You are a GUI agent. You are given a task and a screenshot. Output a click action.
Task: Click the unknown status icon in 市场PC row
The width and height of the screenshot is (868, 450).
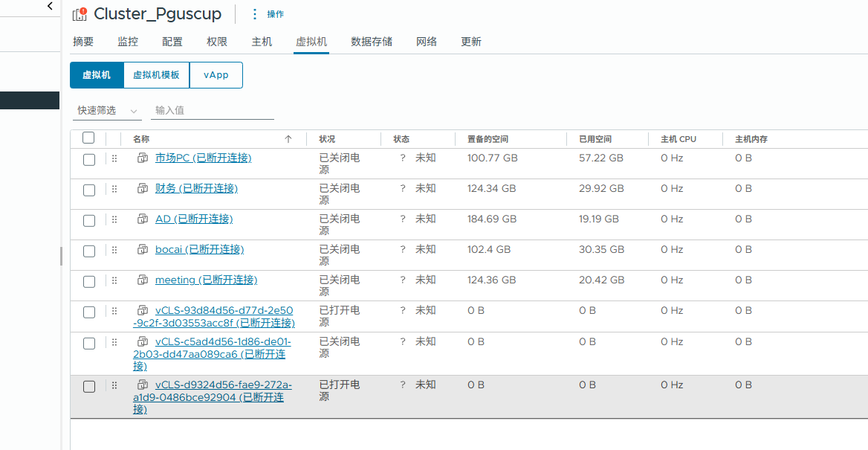[x=403, y=158]
